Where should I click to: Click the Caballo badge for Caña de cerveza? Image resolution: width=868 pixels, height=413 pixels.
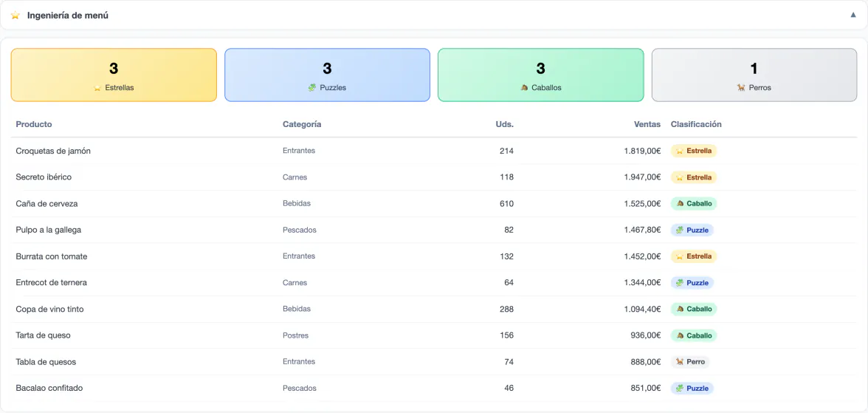694,203
